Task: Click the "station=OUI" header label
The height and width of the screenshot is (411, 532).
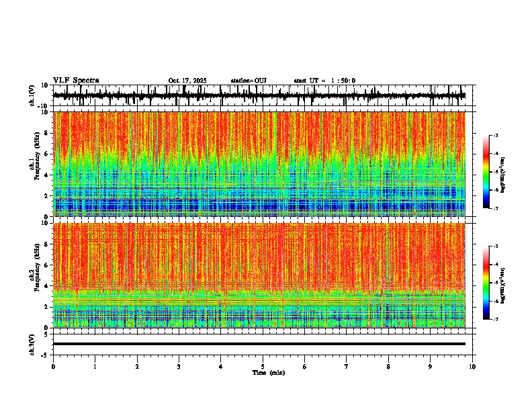Action: [249, 81]
